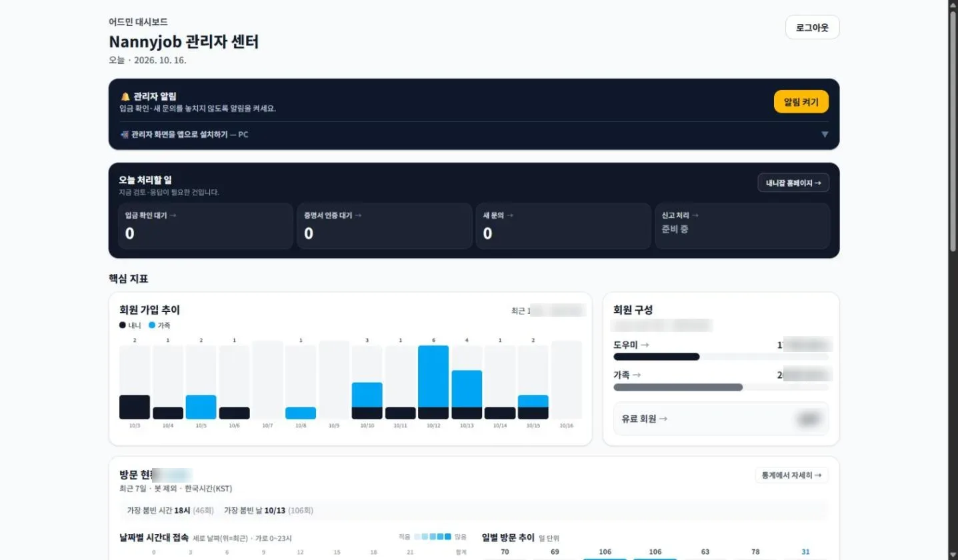
Task: Click the 가족 link in 회원 구성
Action: [627, 375]
